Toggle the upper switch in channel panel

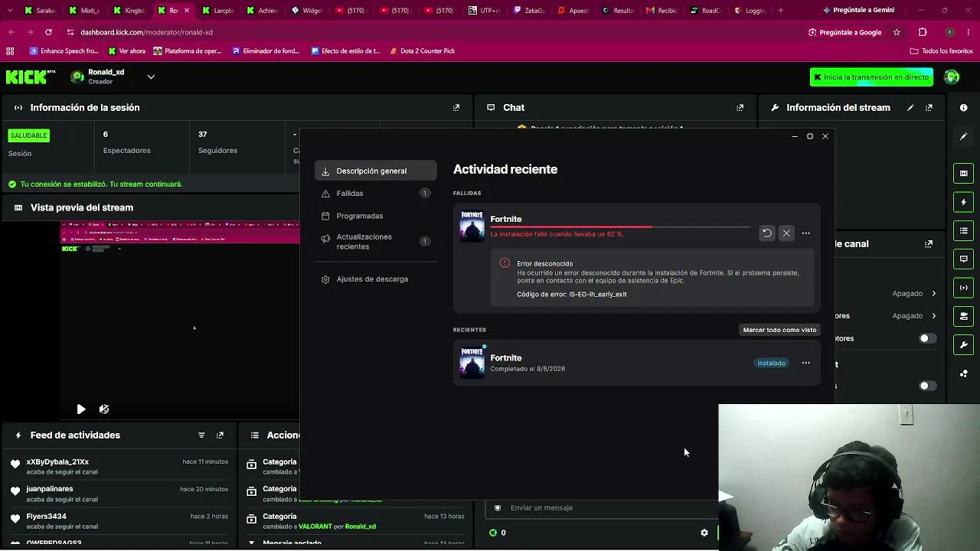[x=927, y=338]
